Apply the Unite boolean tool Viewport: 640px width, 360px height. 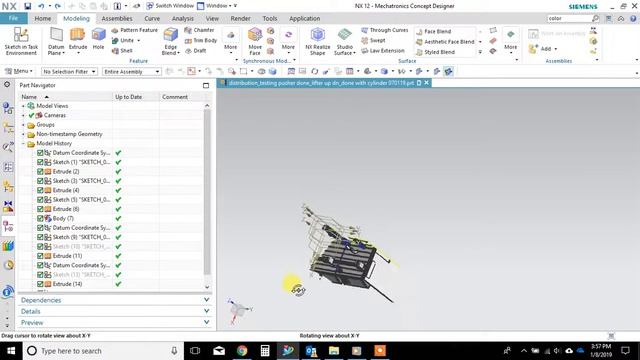pos(123,40)
